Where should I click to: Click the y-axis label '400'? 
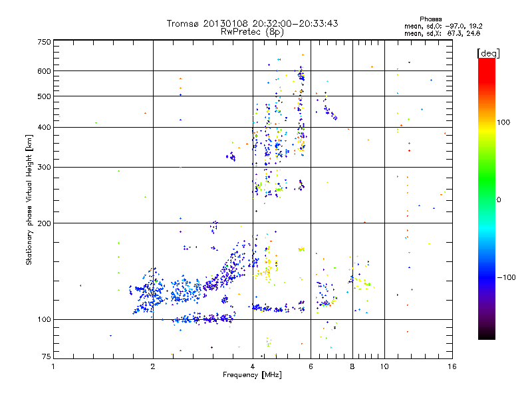tap(44, 128)
